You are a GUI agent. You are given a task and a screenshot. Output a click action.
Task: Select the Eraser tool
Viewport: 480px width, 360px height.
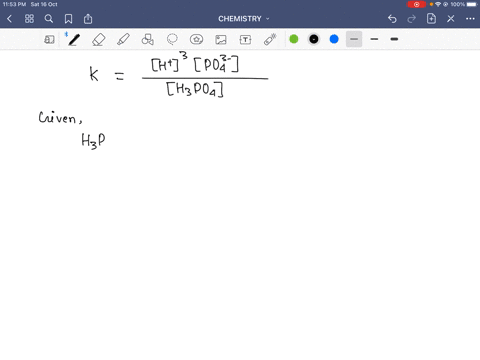point(99,39)
